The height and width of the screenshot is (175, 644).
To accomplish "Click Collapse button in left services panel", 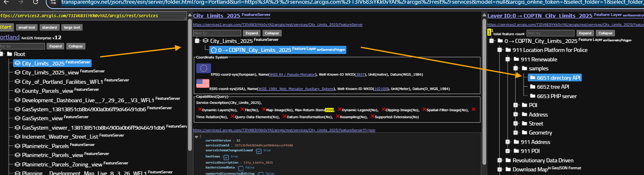I will (x=76, y=46).
